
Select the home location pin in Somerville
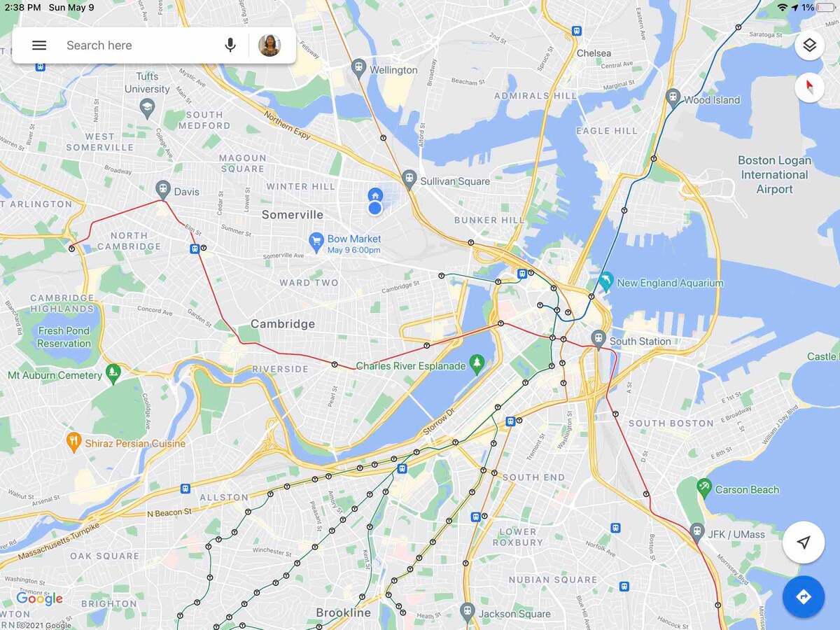(375, 194)
